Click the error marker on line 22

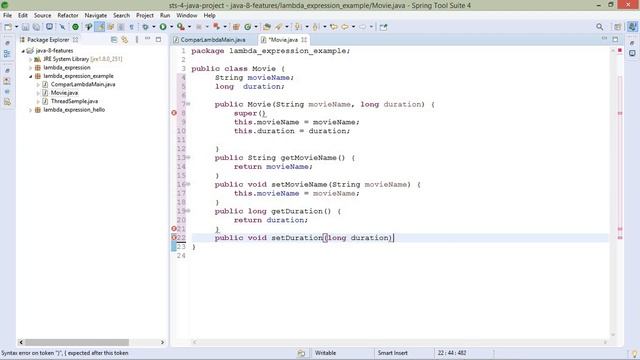[x=174, y=238]
